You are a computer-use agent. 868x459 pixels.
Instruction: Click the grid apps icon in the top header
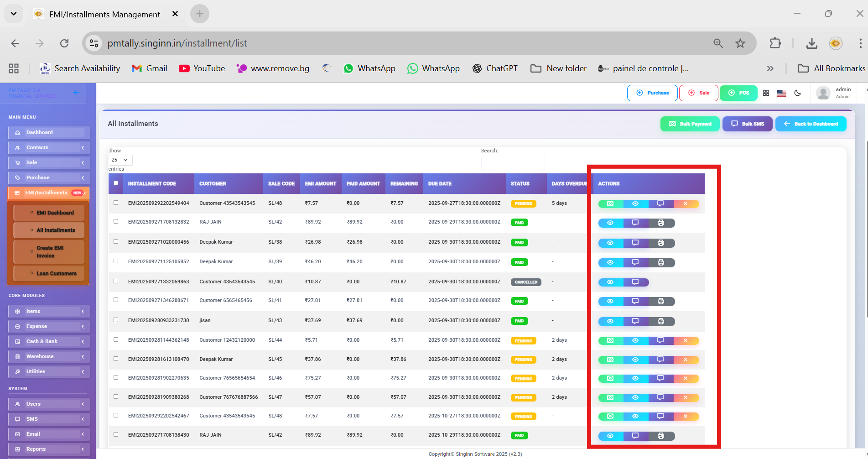[x=766, y=93]
